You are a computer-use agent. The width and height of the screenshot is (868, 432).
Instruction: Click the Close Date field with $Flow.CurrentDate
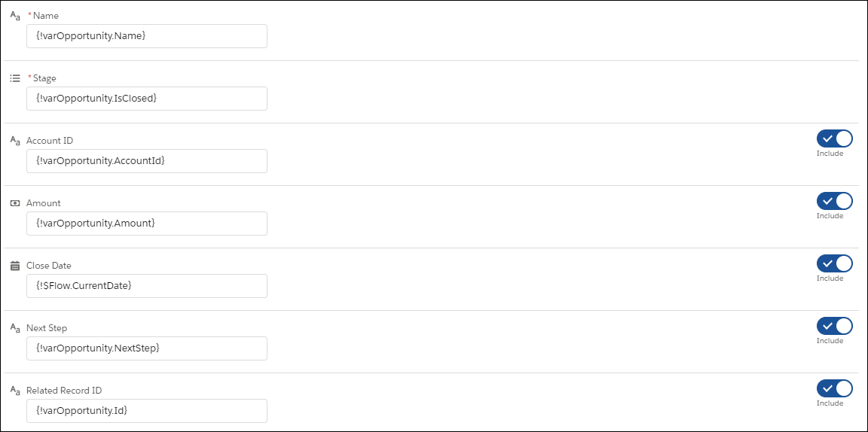tap(147, 286)
